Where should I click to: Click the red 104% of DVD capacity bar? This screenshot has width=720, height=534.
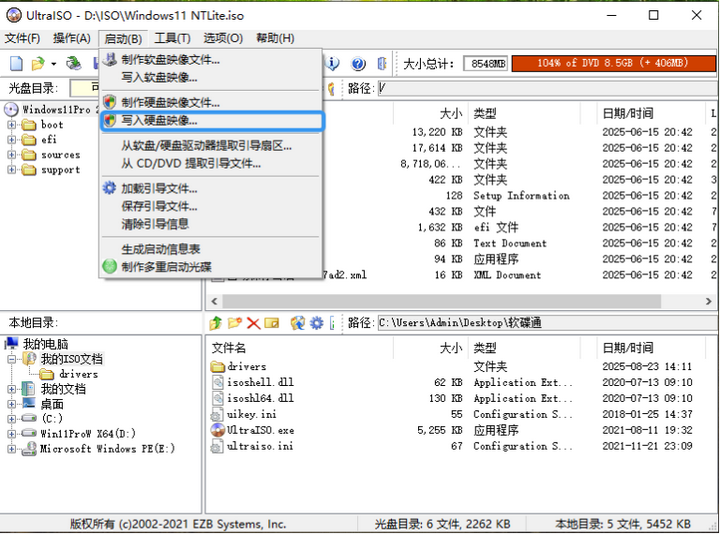613,63
